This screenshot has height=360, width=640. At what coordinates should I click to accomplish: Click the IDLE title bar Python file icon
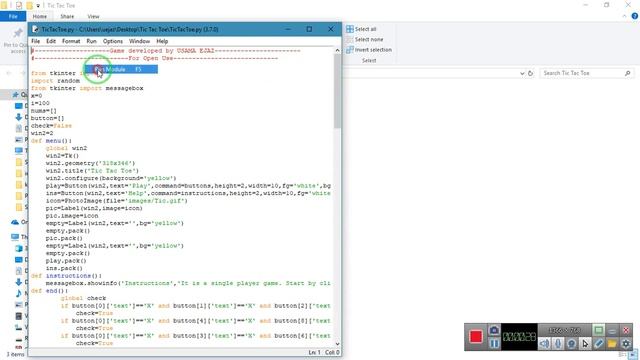[x=36, y=29]
